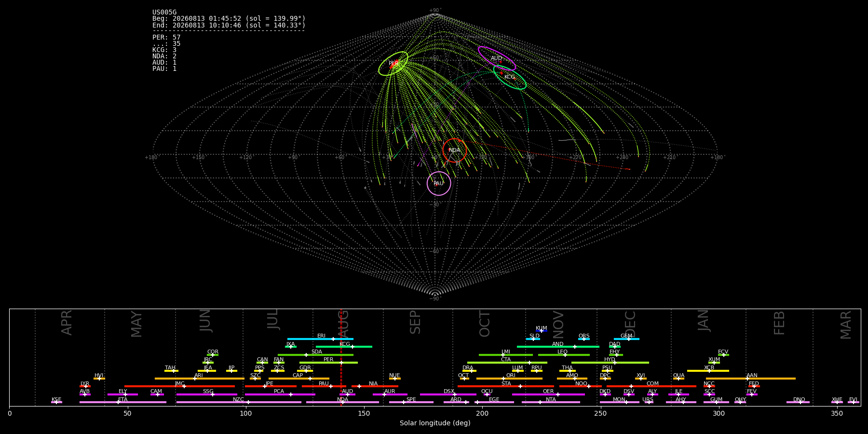The image size is (868, 434).
Task: Click the AUD radiant ellipse on map
Action: click(x=497, y=58)
